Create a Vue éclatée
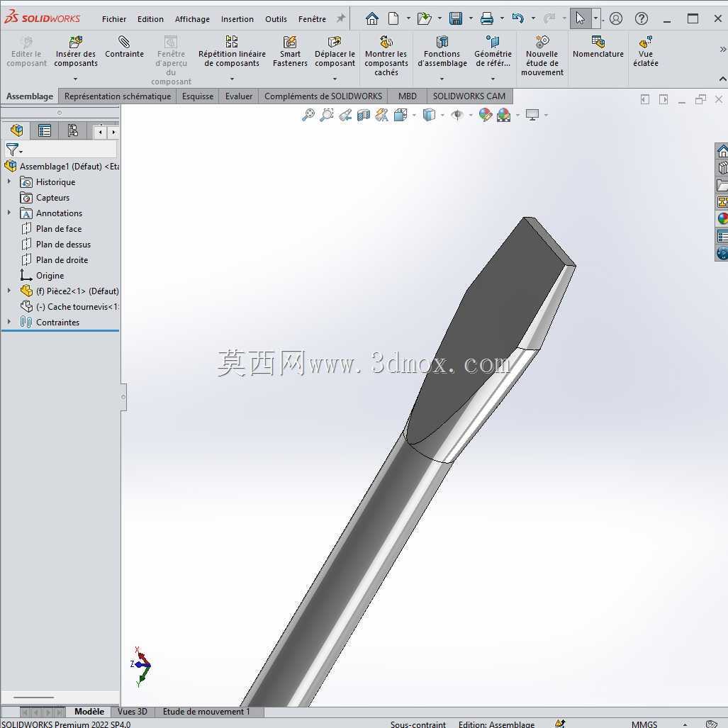728x728 pixels. [645, 52]
